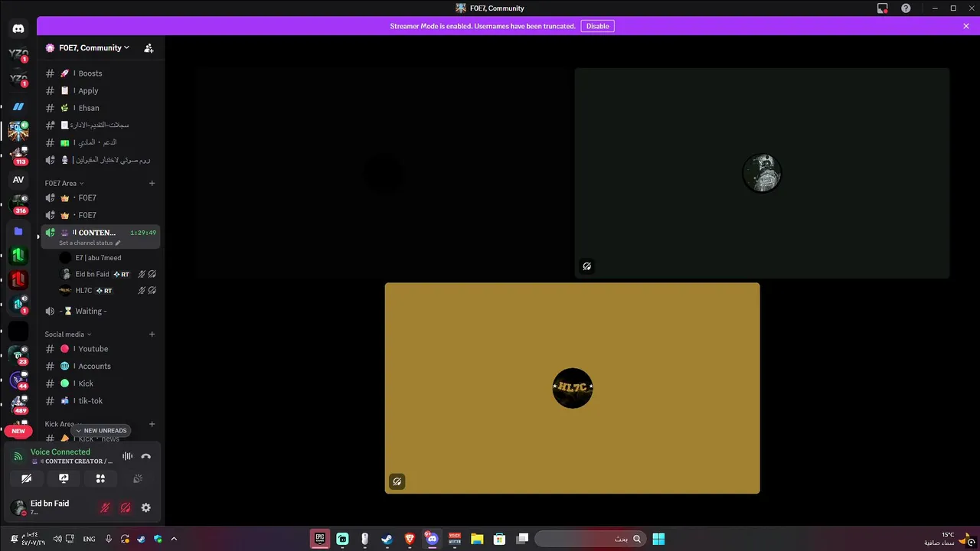
Task: Open server folder icon in sidebar
Action: pyautogui.click(x=18, y=231)
